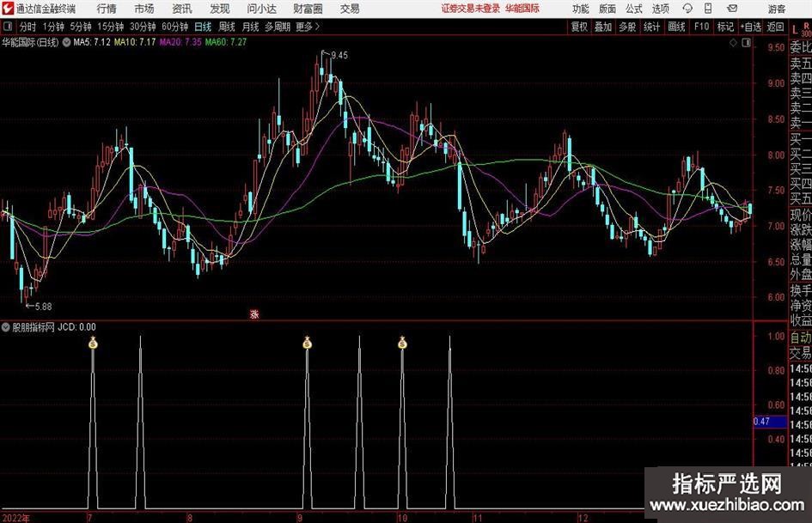Image resolution: width=812 pixels, height=523 pixels.
Task: Click the money bag signal near July
Action: 93,343
